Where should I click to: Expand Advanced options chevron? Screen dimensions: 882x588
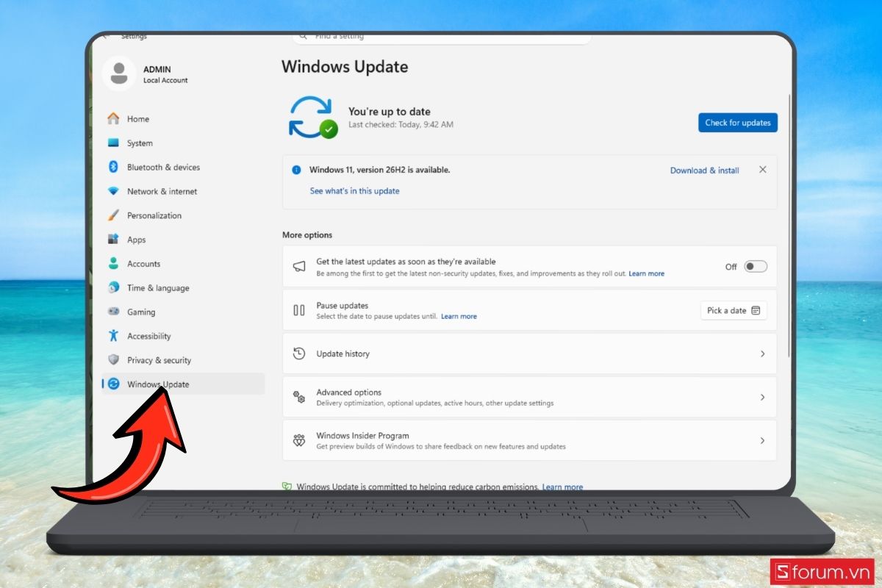click(762, 397)
